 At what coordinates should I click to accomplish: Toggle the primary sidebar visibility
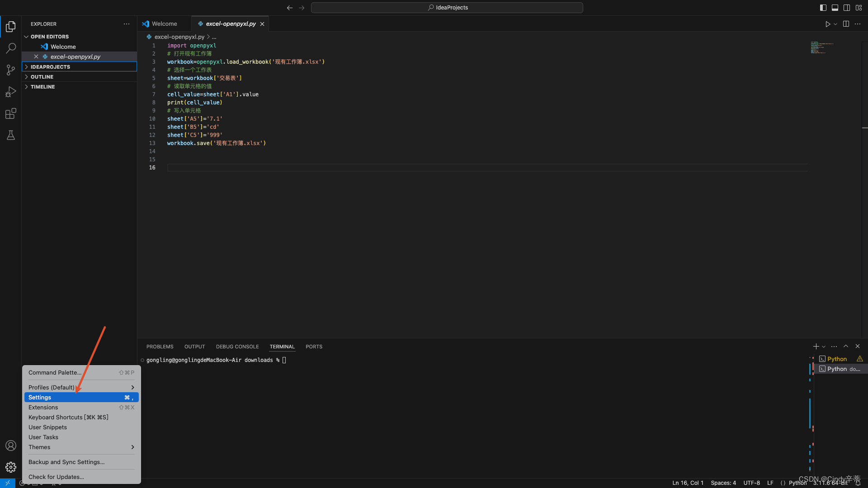click(x=822, y=7)
